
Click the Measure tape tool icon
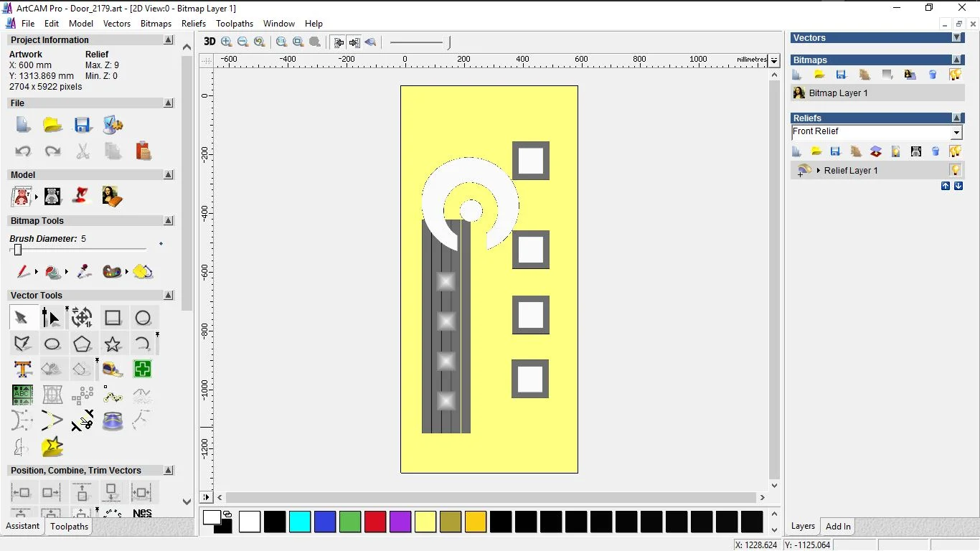[x=113, y=369]
